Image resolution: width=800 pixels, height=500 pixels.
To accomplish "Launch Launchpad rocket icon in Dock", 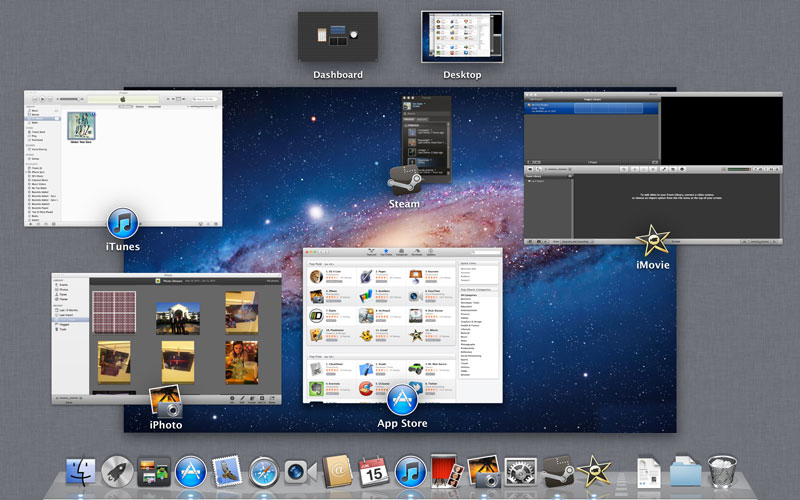I will click(117, 471).
